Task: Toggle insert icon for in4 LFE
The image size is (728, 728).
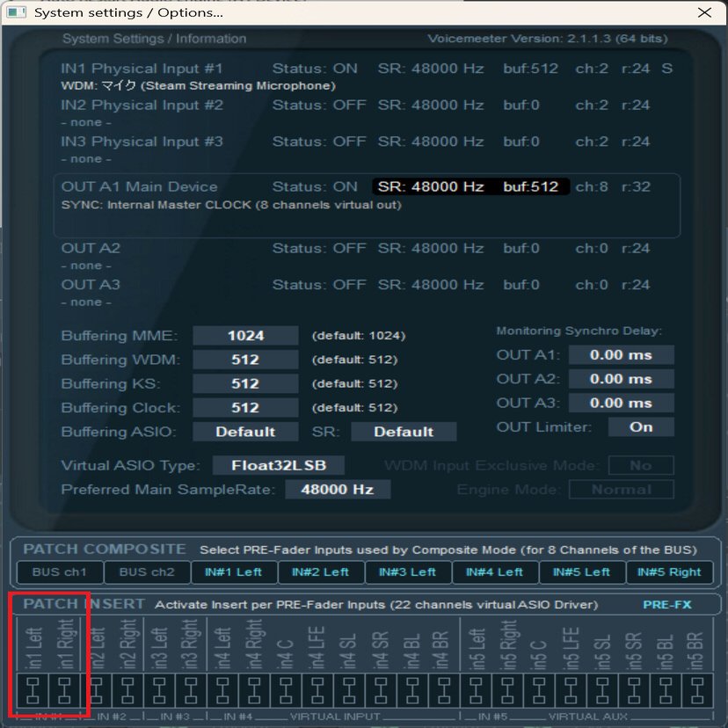Action: (x=317, y=690)
